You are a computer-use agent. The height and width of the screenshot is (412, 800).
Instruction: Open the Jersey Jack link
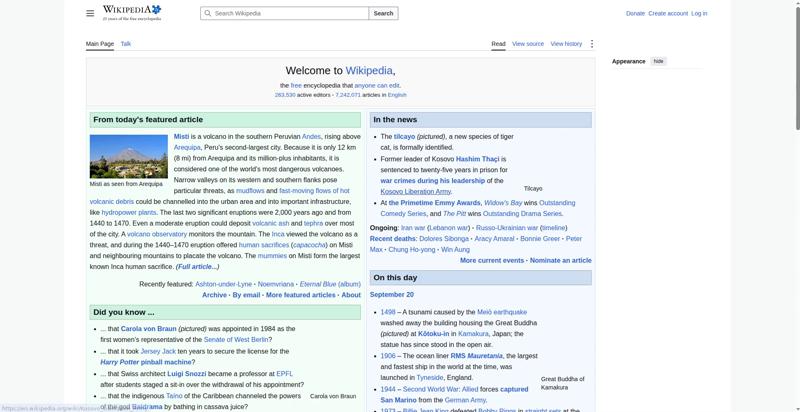click(x=158, y=351)
